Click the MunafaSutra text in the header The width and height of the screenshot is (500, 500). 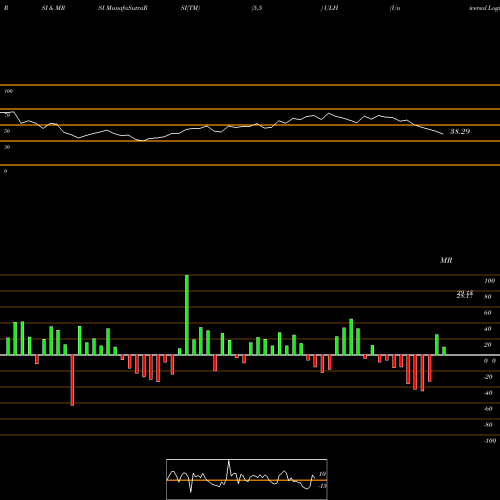(126, 8)
